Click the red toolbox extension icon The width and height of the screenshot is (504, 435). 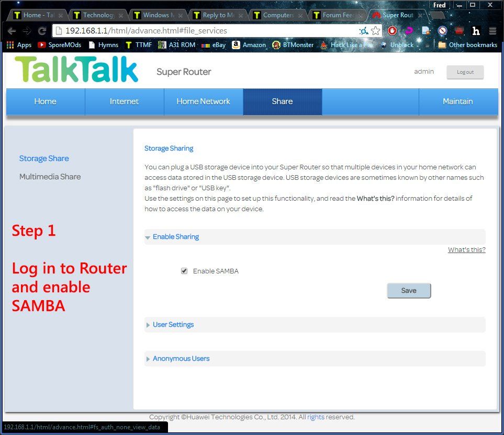(460, 31)
